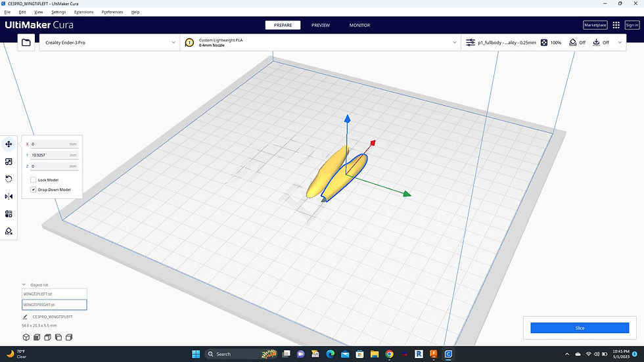
Task: Open file with the folder icon
Action: coord(26,42)
